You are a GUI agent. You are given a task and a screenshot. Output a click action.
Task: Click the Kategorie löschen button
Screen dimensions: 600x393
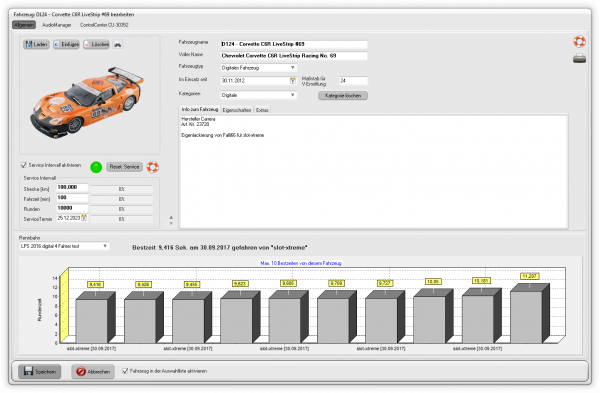pyautogui.click(x=343, y=96)
